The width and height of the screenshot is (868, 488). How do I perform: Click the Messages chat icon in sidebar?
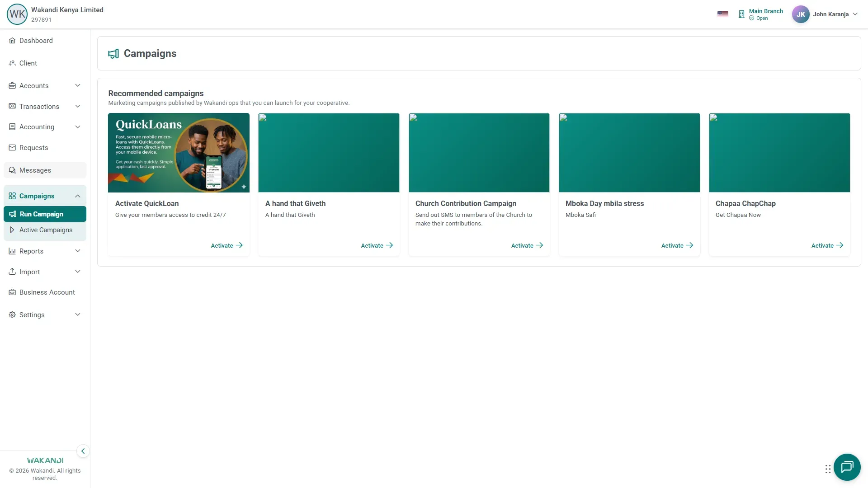(12, 170)
